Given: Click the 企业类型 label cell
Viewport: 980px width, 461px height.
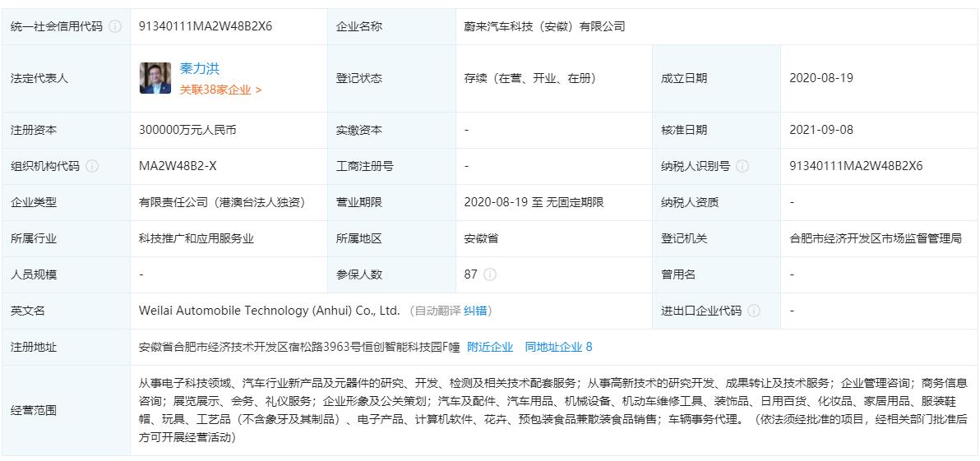Looking at the screenshot, I should (x=67, y=202).
